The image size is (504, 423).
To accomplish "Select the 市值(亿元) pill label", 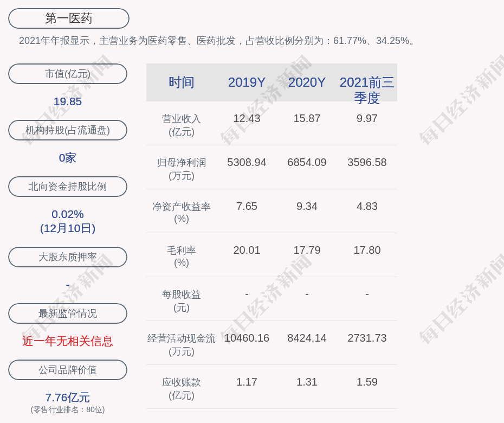I will coord(68,74).
